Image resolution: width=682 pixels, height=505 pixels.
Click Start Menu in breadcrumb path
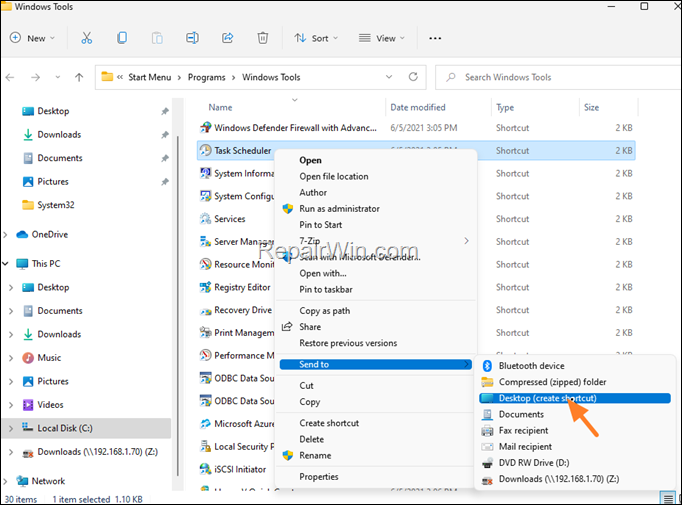150,77
